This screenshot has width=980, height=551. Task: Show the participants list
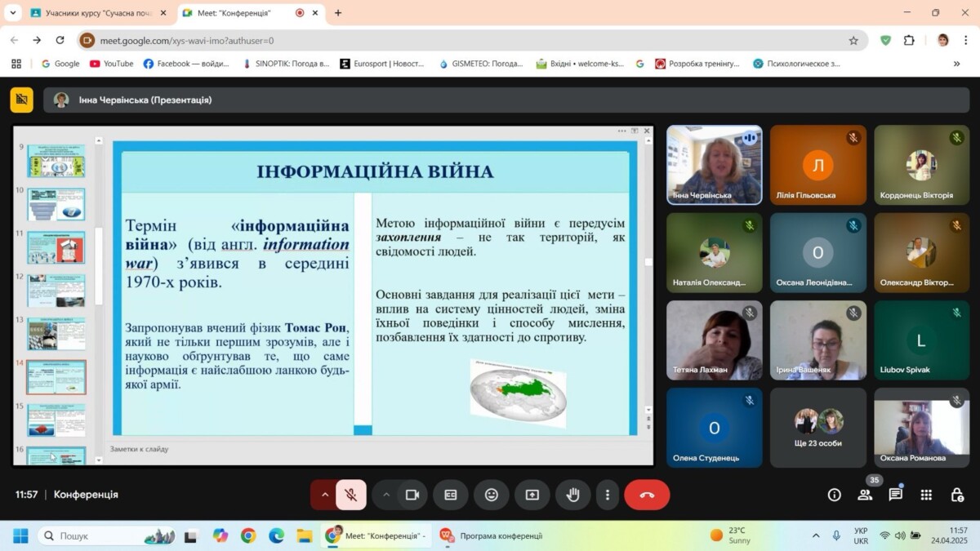pos(865,495)
